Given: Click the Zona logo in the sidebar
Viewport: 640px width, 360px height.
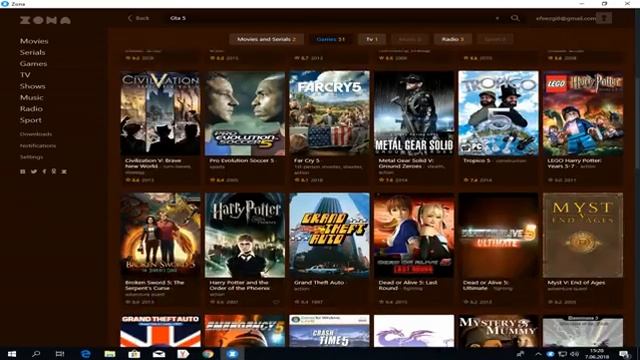Looking at the screenshot, I should point(45,20).
